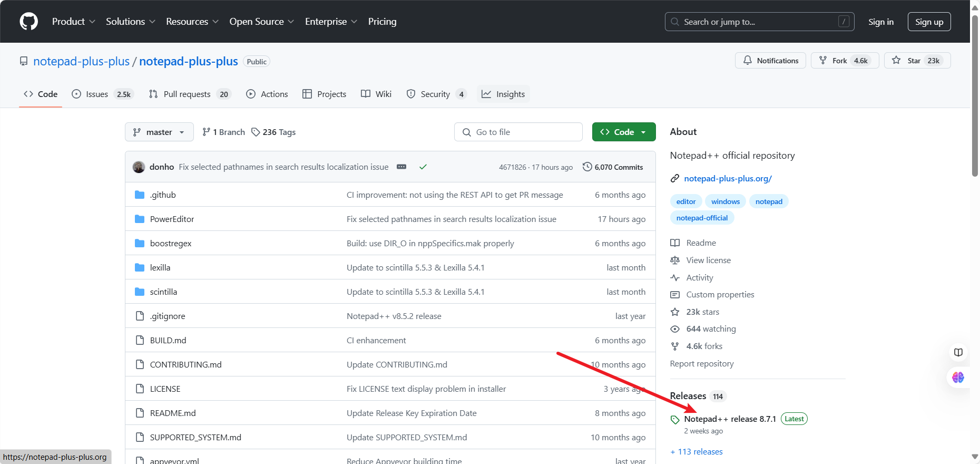Click the folder icon beside scintilla
The height and width of the screenshot is (464, 980).
pyautogui.click(x=140, y=292)
